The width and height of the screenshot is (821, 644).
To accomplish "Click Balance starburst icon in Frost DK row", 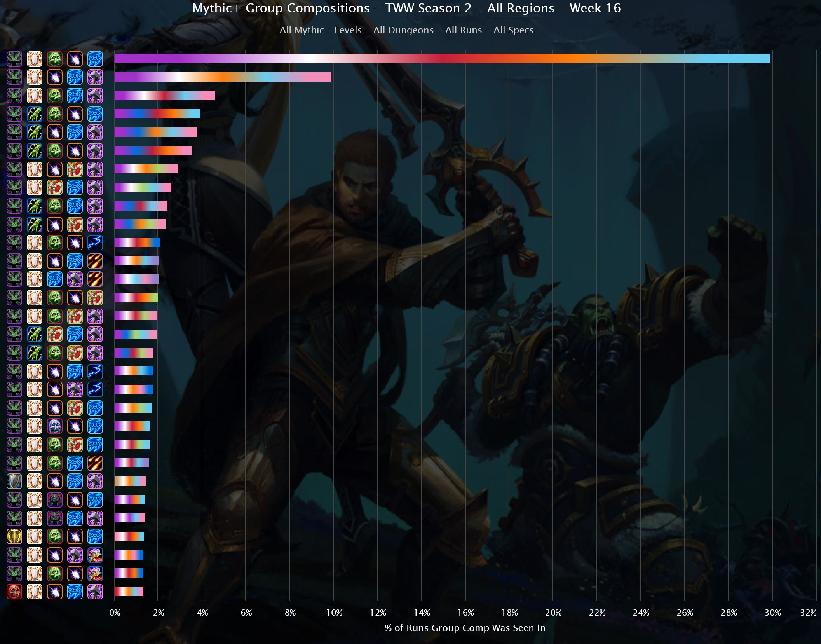I will click(75, 426).
